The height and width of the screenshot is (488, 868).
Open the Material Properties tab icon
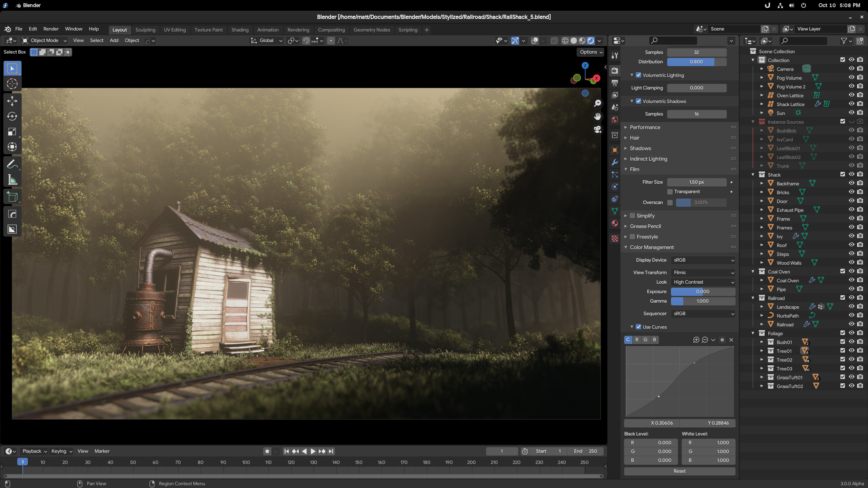coord(614,223)
